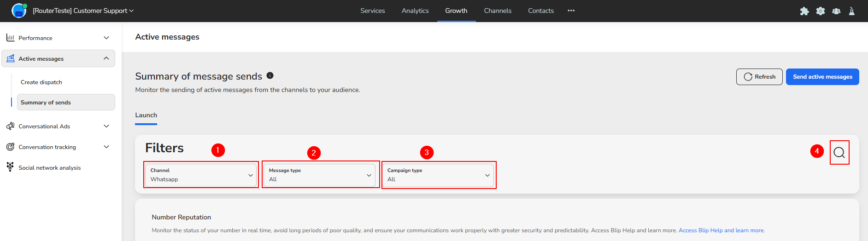The height and width of the screenshot is (241, 868).
Task: Open the Channels menu
Action: pyautogui.click(x=498, y=11)
